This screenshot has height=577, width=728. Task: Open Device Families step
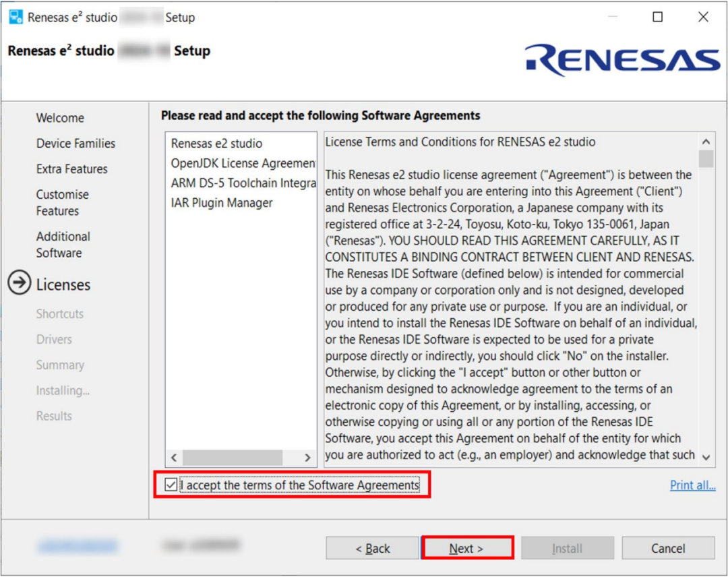coord(75,144)
